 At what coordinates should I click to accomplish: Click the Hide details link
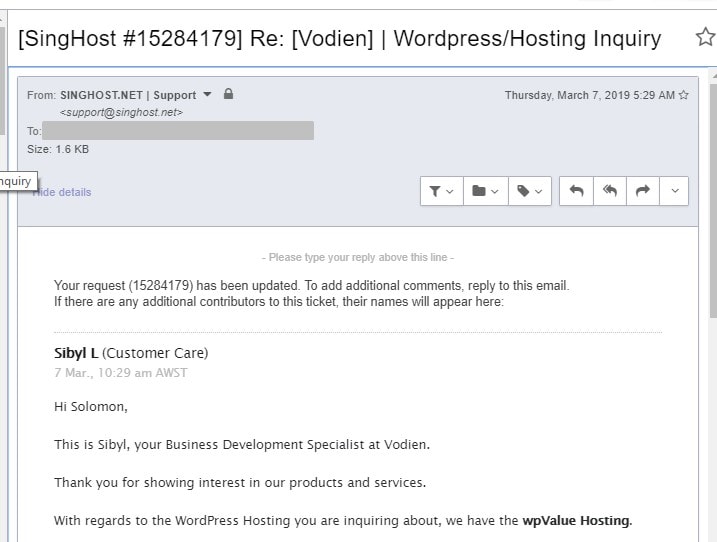tap(62, 192)
